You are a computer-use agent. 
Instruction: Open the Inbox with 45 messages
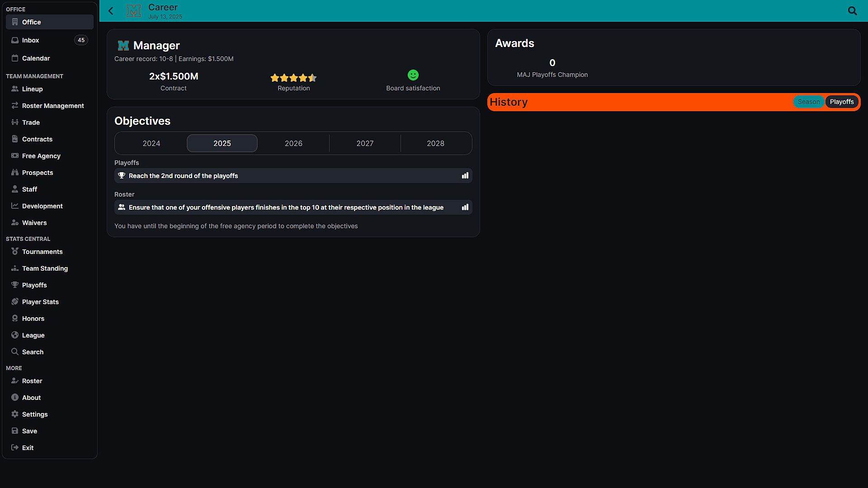tap(31, 40)
